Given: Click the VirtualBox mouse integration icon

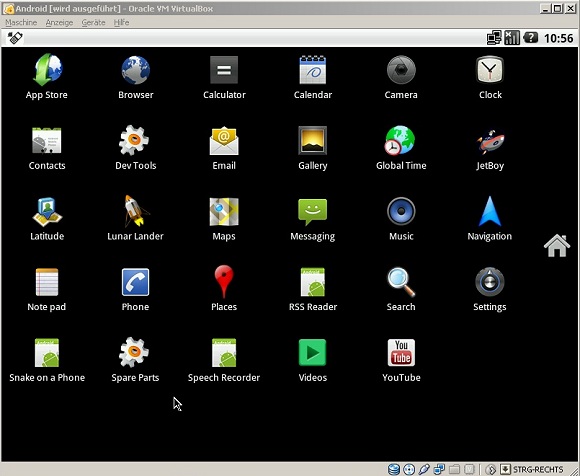Looking at the screenshot, I should point(490,469).
